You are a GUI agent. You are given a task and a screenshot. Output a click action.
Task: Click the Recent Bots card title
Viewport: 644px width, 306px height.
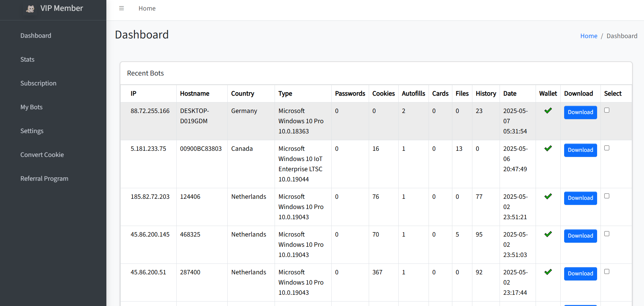tap(145, 73)
